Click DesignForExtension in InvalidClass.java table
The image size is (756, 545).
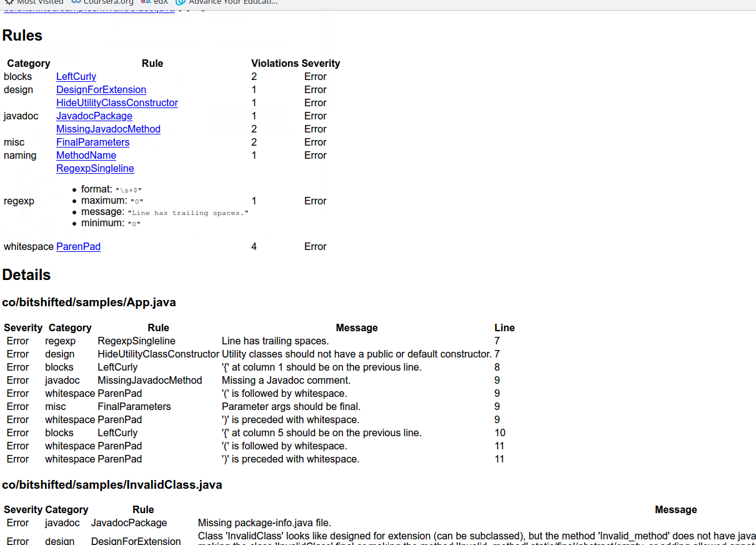point(136,541)
